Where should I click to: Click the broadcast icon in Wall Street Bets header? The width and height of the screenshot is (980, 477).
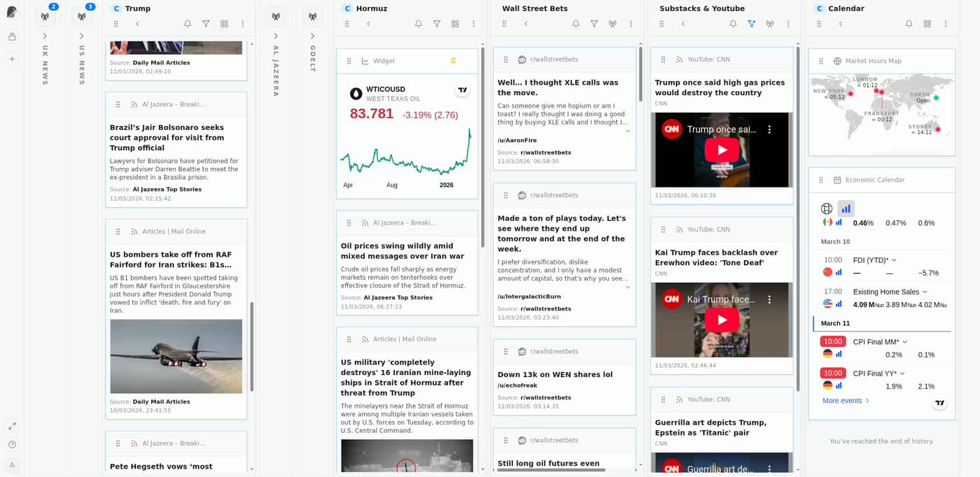point(612,24)
